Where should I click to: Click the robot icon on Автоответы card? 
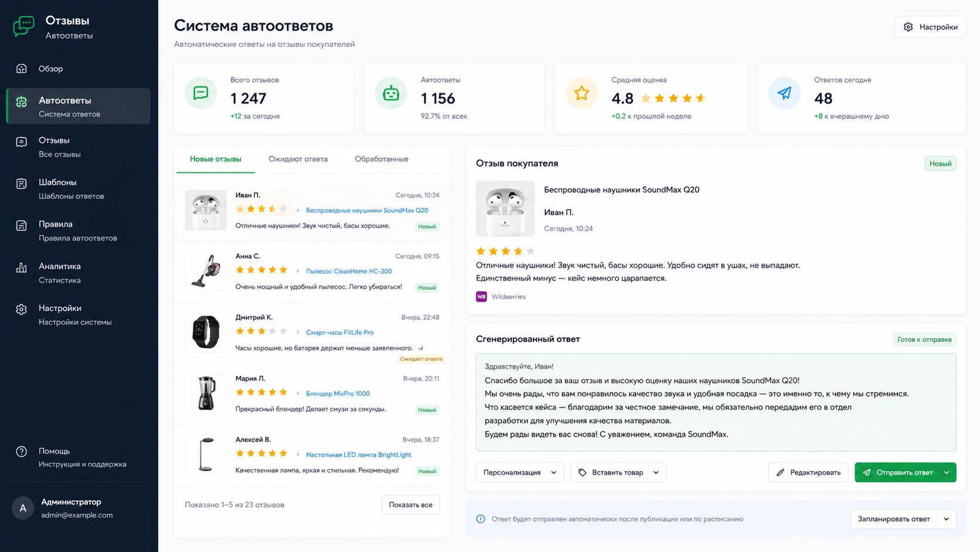(391, 93)
